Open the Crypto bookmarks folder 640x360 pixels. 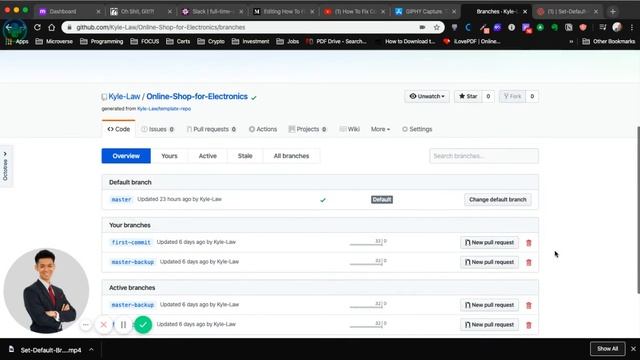pos(211,41)
